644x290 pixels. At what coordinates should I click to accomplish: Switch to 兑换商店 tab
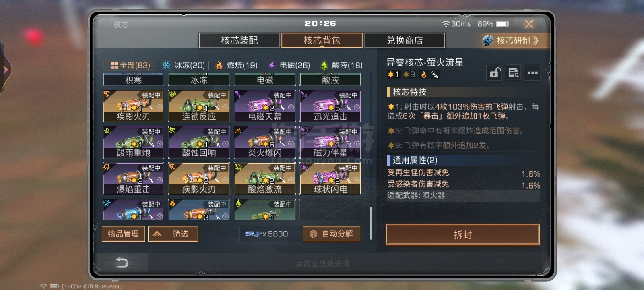405,40
